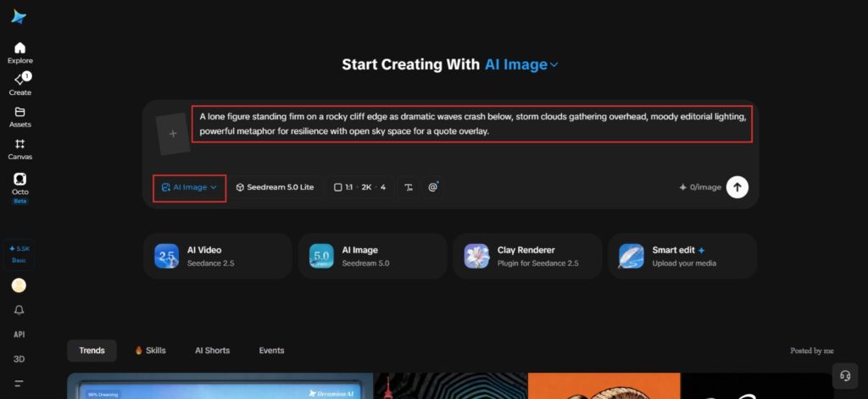Viewport: 868px width, 399px height.
Task: Open the Octo Beta assistant
Action: point(20,188)
